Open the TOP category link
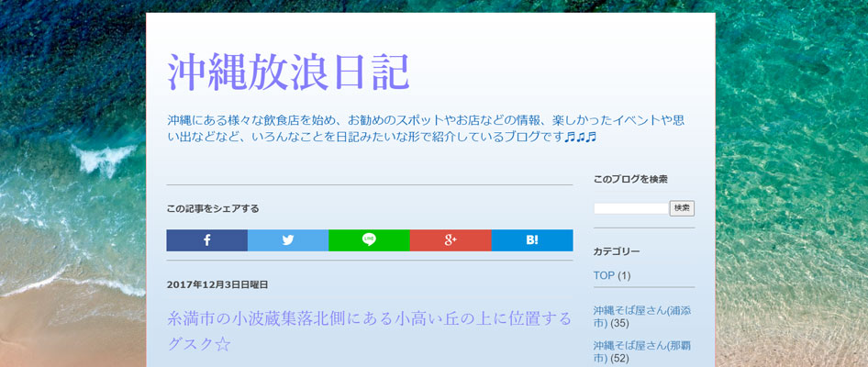The image size is (868, 367). tap(604, 275)
